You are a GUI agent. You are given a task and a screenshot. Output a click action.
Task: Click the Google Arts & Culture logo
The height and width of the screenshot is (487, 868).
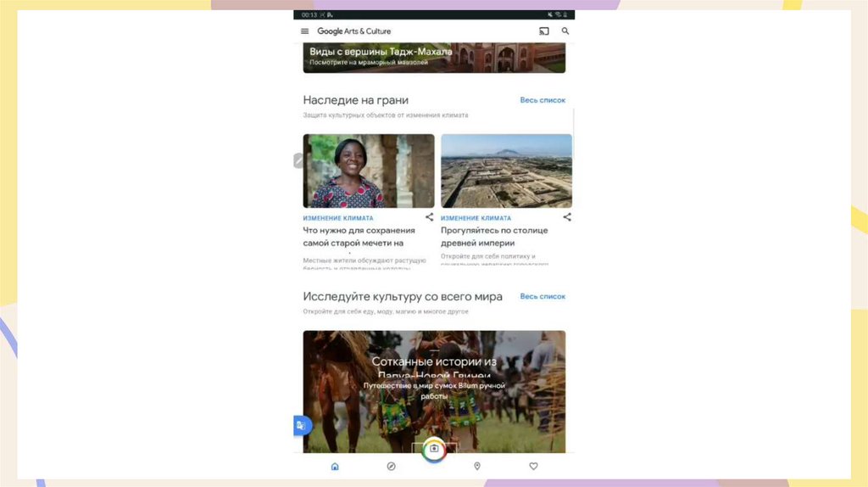[x=353, y=31]
